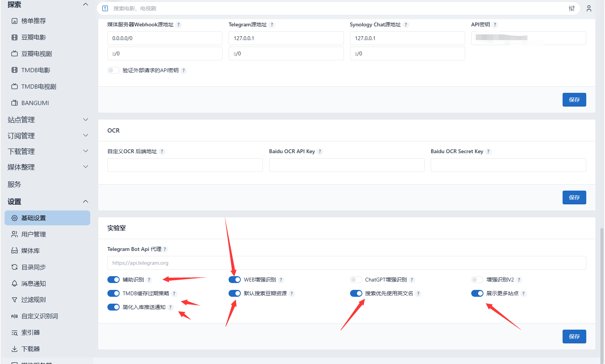Click the 豆瓣电视剧 TV icon

click(15, 54)
